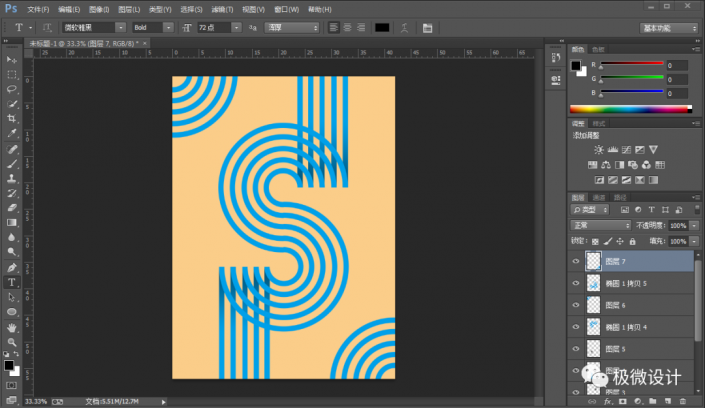Open the character and paragraph panel icon
The width and height of the screenshot is (705, 408).
pos(426,27)
